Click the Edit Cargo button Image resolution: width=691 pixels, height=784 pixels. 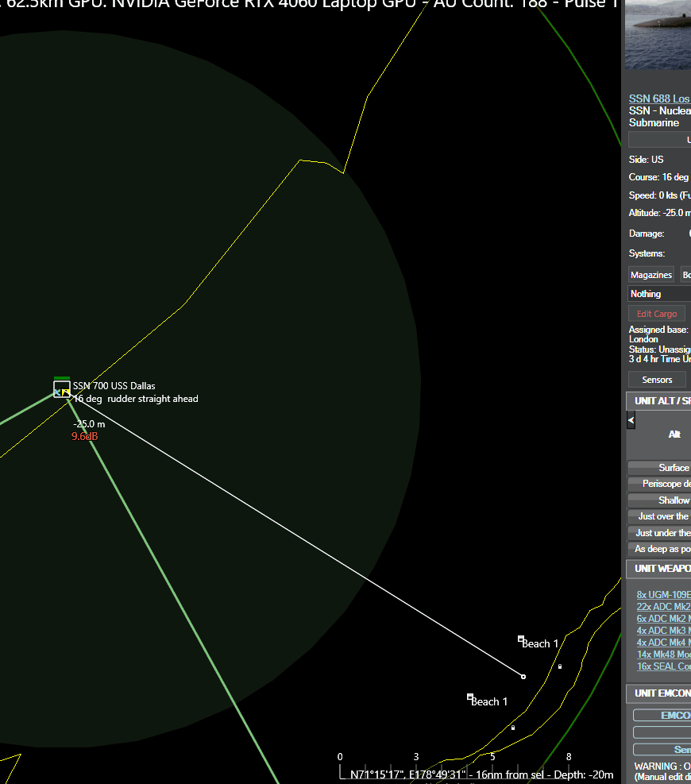pos(657,314)
